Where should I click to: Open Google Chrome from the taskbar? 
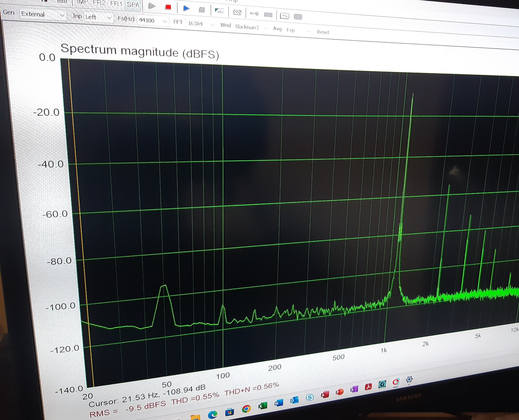[x=246, y=409]
